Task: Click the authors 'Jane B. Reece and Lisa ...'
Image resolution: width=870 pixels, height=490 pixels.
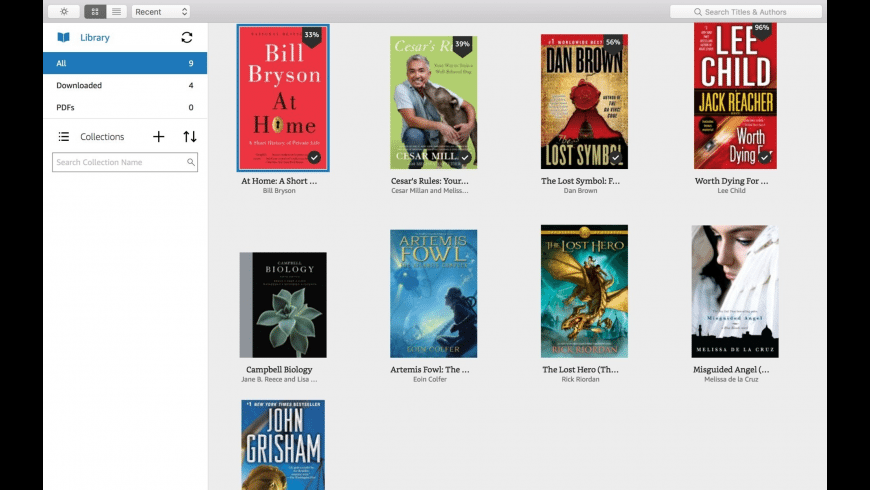Action: point(279,380)
